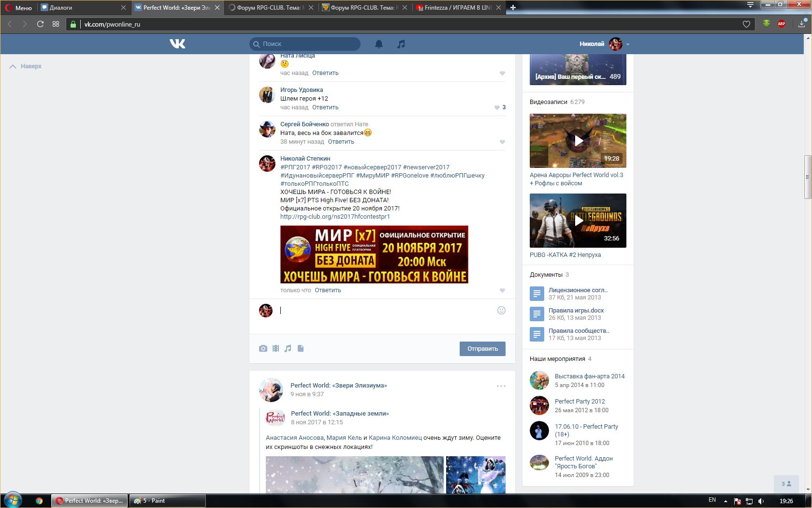
Task: Reply to Игорь Удовика's comment
Action: point(325,107)
